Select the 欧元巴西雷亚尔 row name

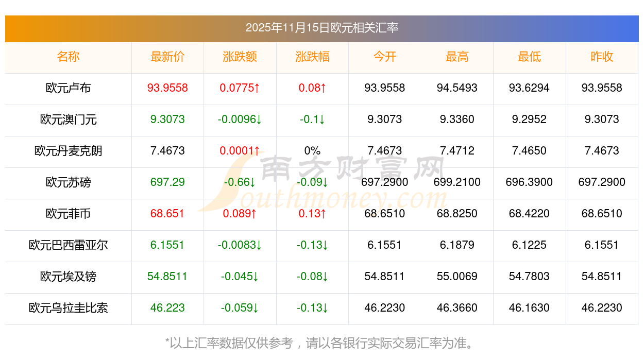pyautogui.click(x=69, y=245)
